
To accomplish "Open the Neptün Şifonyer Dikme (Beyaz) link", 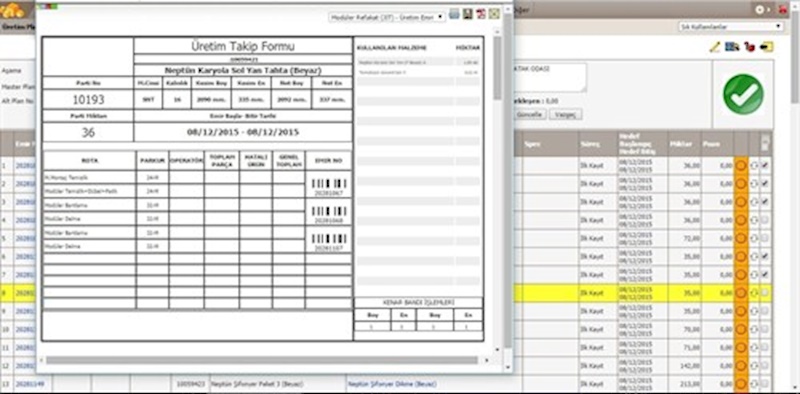I will tap(392, 384).
